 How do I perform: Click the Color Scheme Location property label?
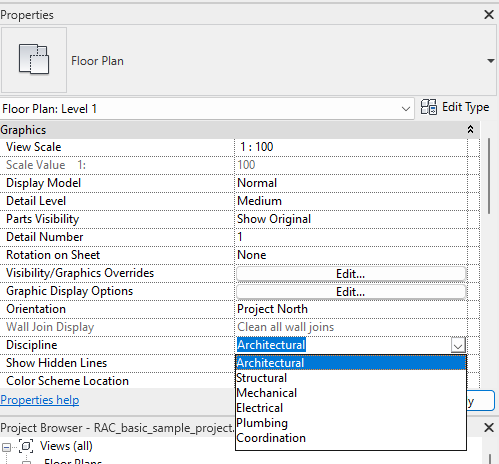pos(67,381)
